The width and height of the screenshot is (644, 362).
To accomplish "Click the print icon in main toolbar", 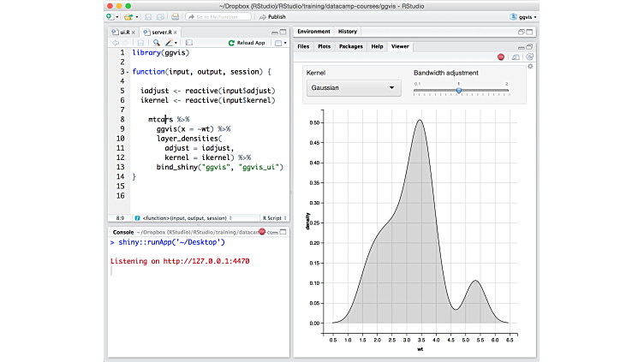I will (x=175, y=16).
